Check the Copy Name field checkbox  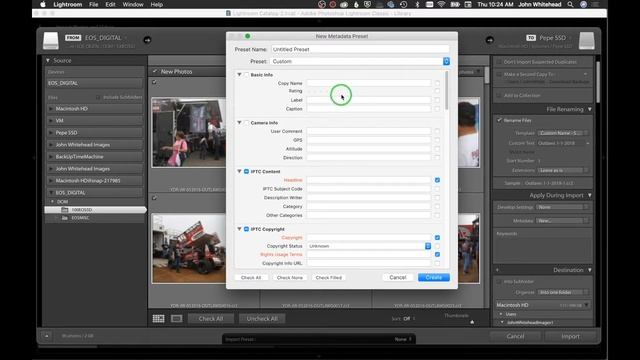click(437, 83)
